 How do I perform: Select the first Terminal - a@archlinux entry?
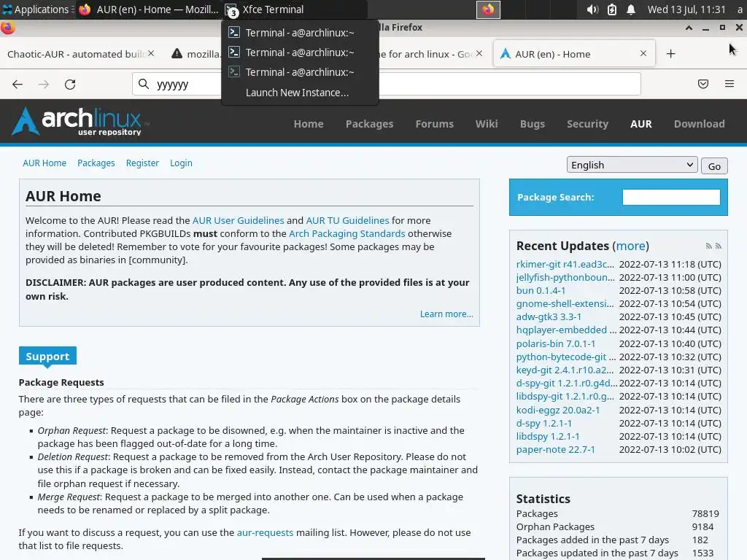click(300, 33)
